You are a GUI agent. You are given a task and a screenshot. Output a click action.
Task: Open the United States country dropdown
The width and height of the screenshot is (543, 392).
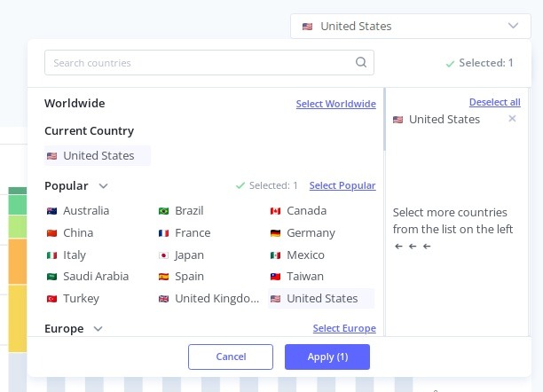410,27
